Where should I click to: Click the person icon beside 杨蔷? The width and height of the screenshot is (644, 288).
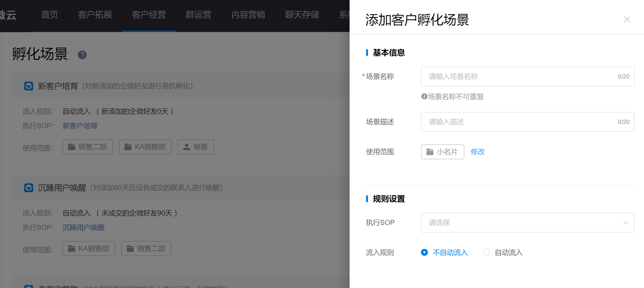pos(186,147)
